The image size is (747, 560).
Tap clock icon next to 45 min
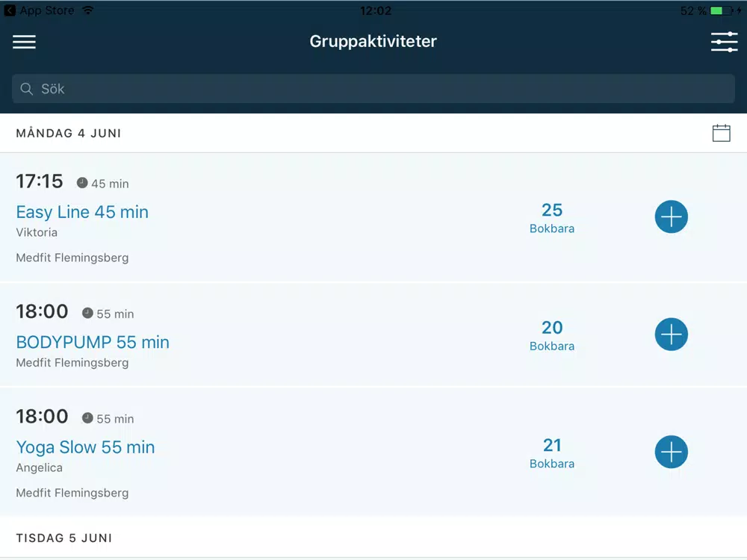point(82,183)
